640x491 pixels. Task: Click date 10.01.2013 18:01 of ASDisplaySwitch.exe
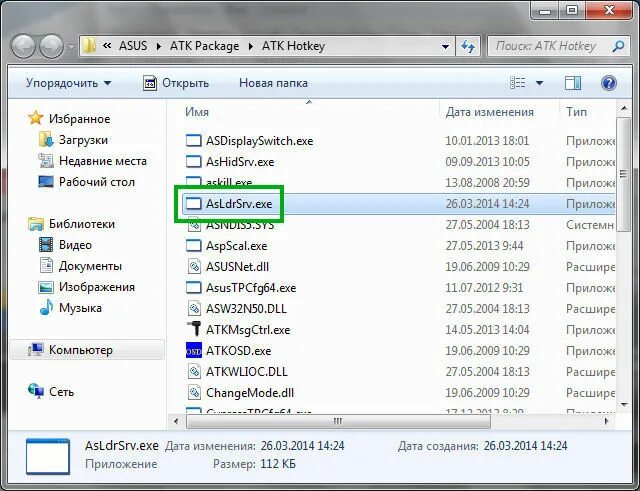tap(487, 141)
